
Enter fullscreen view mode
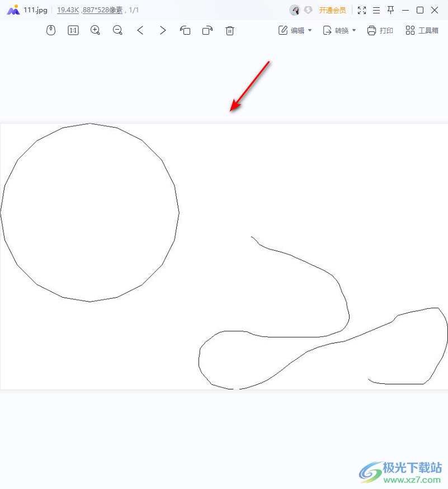(x=362, y=10)
